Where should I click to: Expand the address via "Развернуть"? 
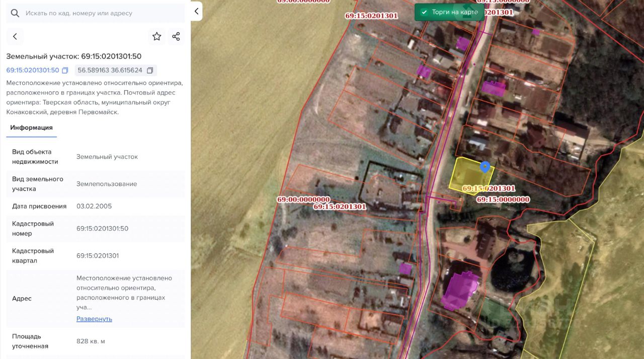94,319
